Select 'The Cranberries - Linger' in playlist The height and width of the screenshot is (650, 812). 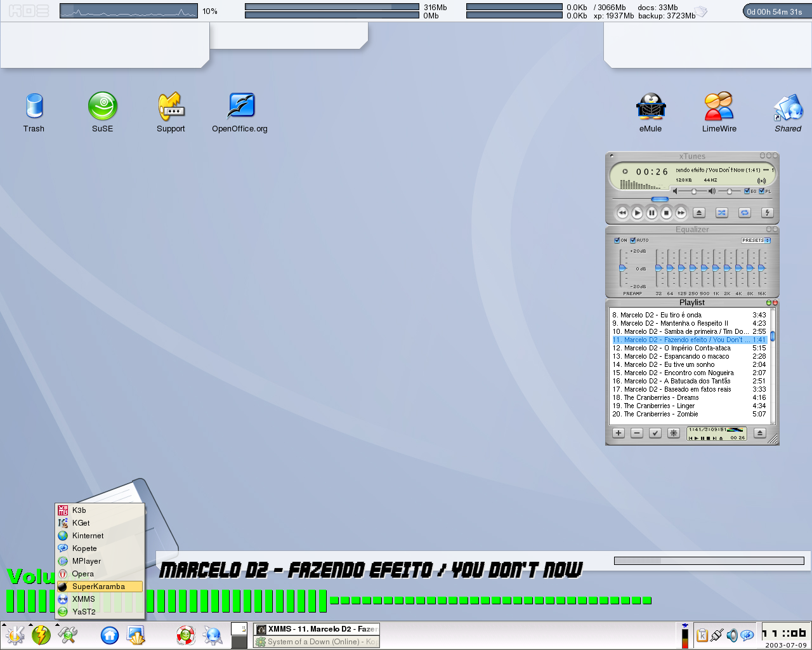tap(689, 406)
